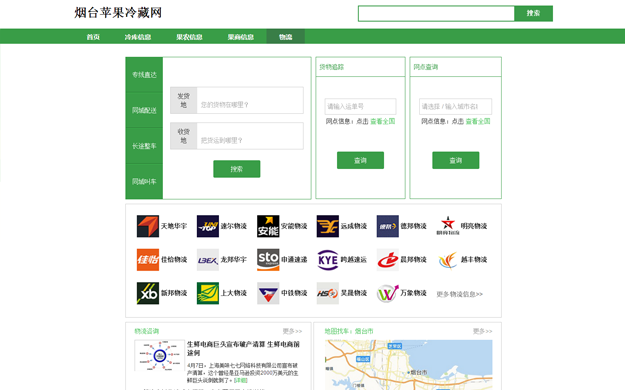Open the 上大物流 green logo
The height and width of the screenshot is (390, 625).
tap(208, 293)
